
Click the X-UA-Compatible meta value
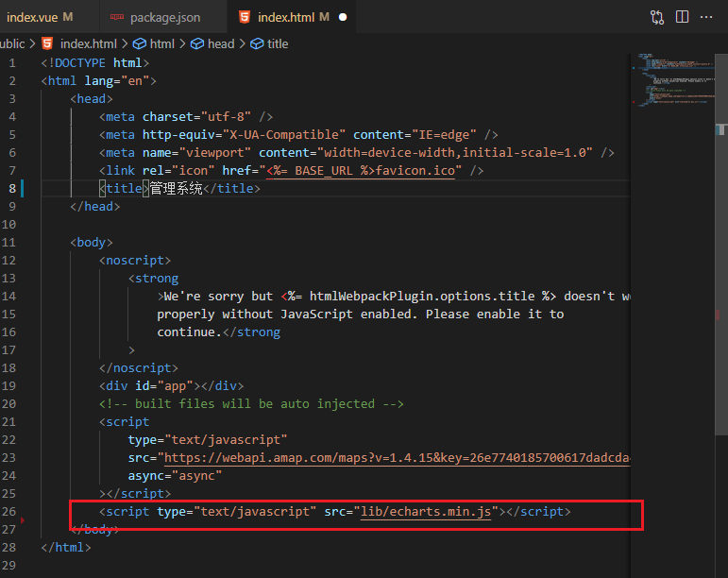(284, 135)
